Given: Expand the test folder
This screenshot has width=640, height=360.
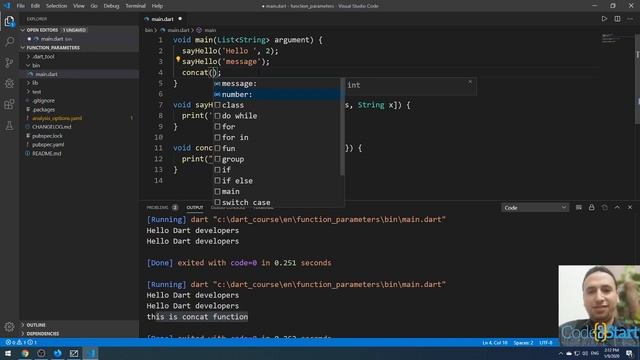Looking at the screenshot, I should click(37, 92).
